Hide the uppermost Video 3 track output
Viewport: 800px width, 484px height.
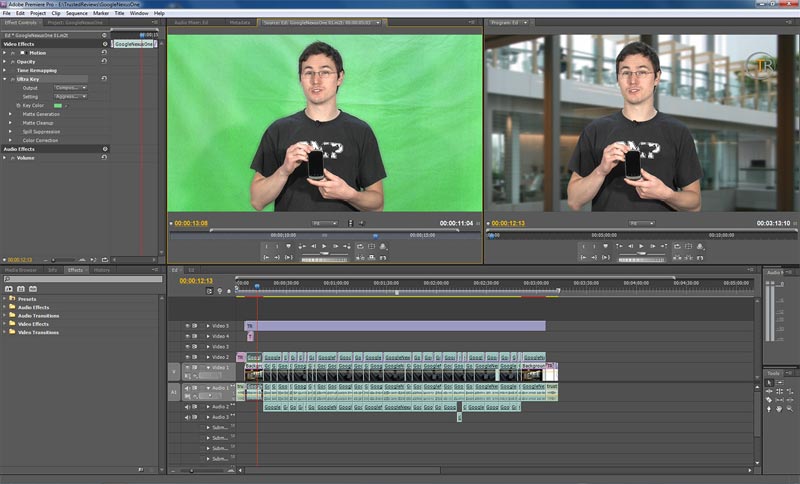point(187,325)
